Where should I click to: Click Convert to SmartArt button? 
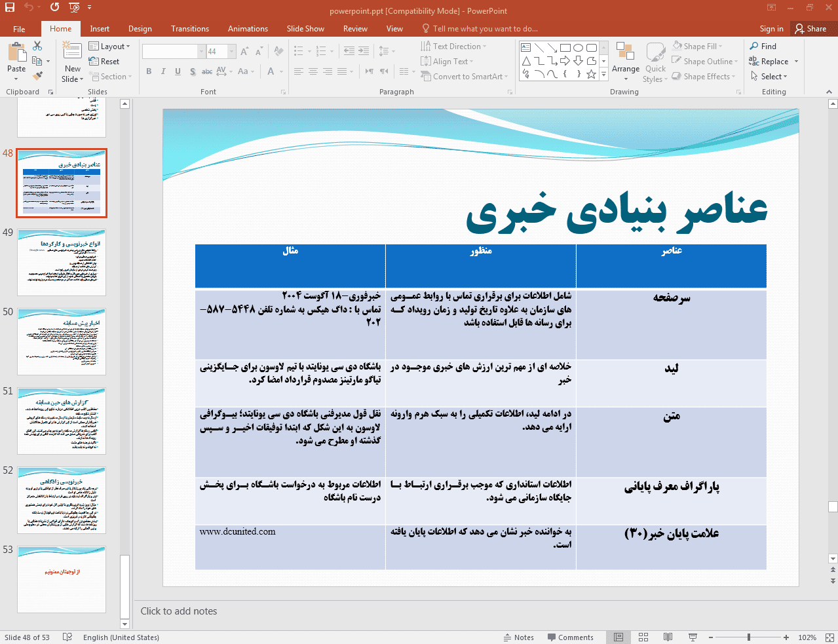(465, 77)
